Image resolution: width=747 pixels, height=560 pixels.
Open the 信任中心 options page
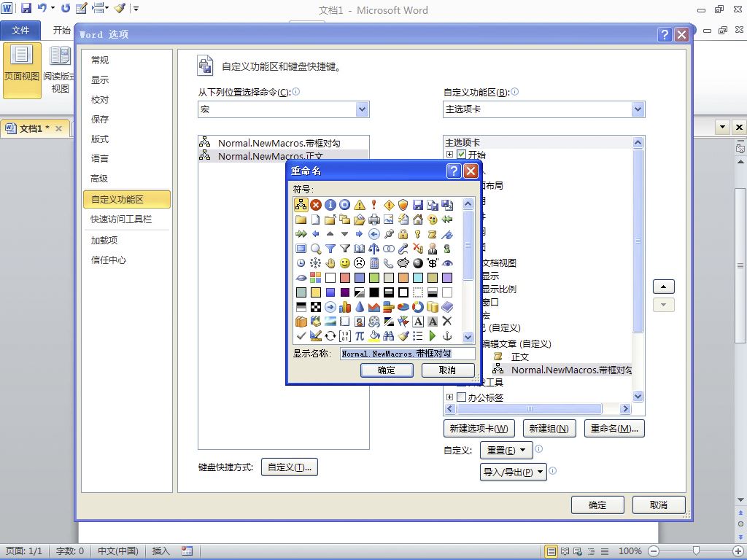(109, 260)
